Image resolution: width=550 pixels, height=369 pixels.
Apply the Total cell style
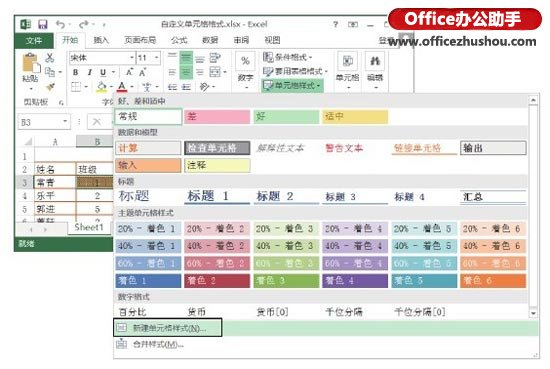point(493,196)
